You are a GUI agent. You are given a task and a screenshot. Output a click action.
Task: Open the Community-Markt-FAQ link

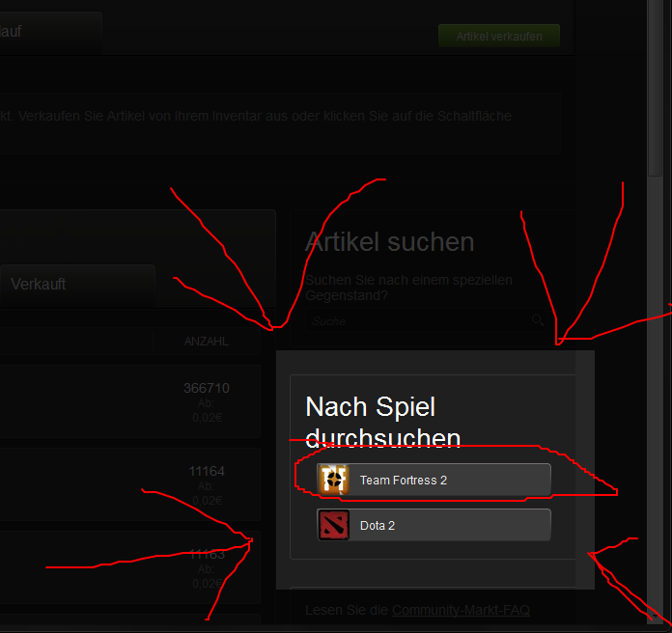[461, 610]
